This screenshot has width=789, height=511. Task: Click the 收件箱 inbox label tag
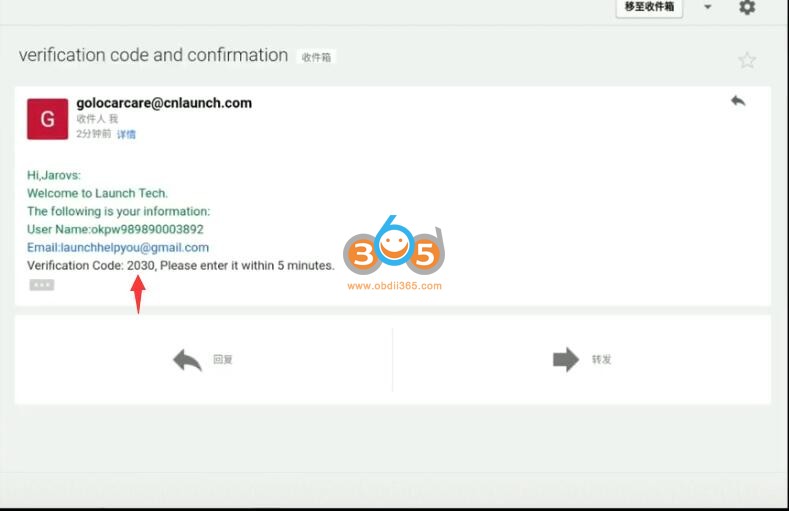[316, 57]
